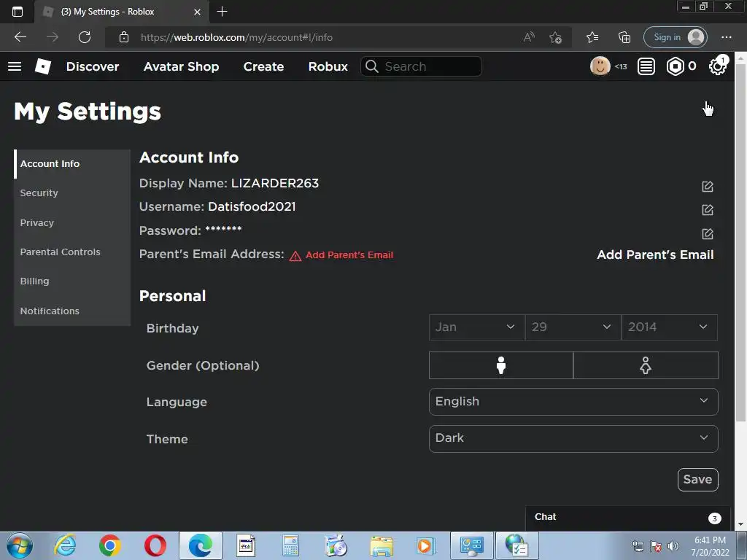Screen dimensions: 747x560
Task: Open the tab actions menu icon
Action: point(18,12)
